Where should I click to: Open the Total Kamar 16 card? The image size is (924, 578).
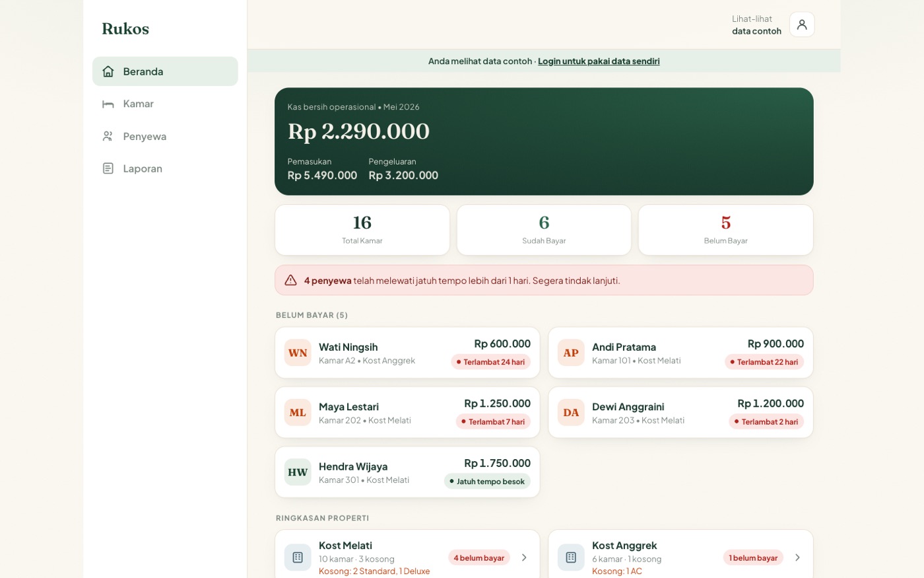(x=362, y=230)
